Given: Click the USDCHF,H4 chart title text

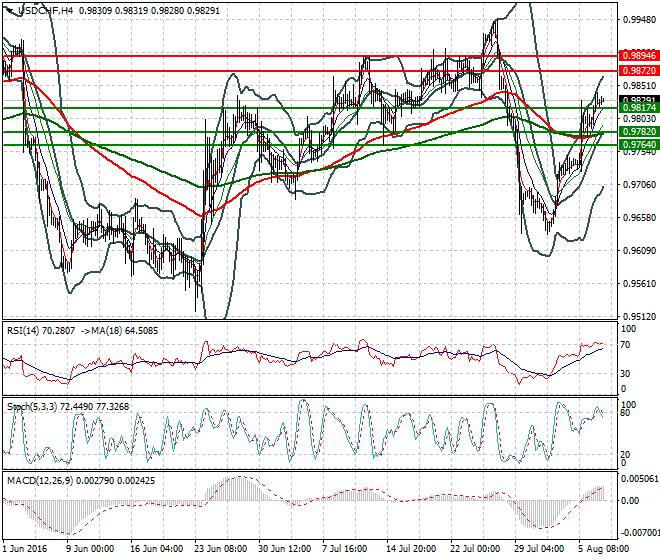Looking at the screenshot, I should pos(45,11).
